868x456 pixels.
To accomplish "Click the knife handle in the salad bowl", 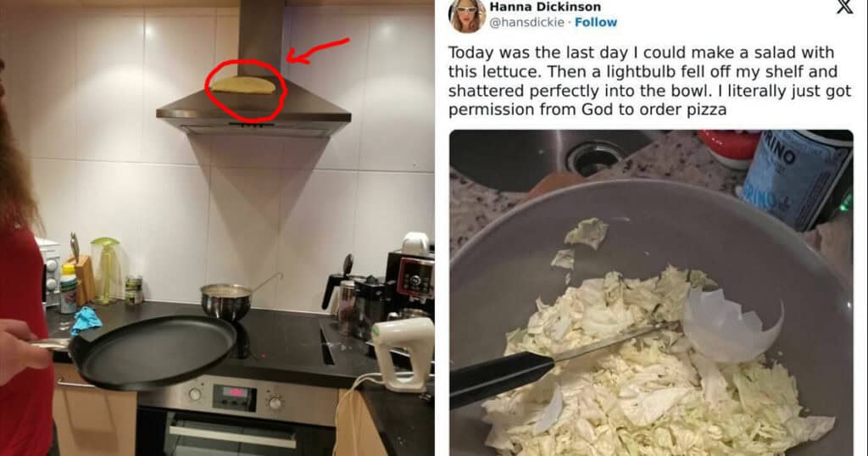I will coord(502,379).
